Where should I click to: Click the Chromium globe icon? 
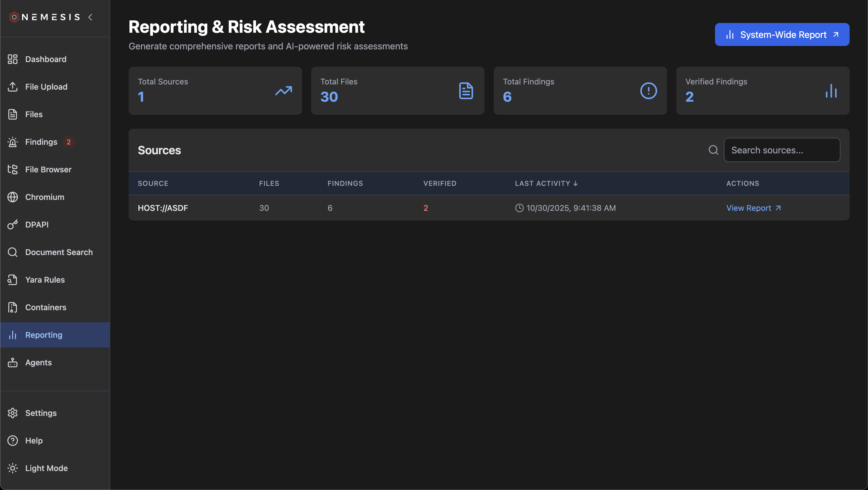pos(12,197)
